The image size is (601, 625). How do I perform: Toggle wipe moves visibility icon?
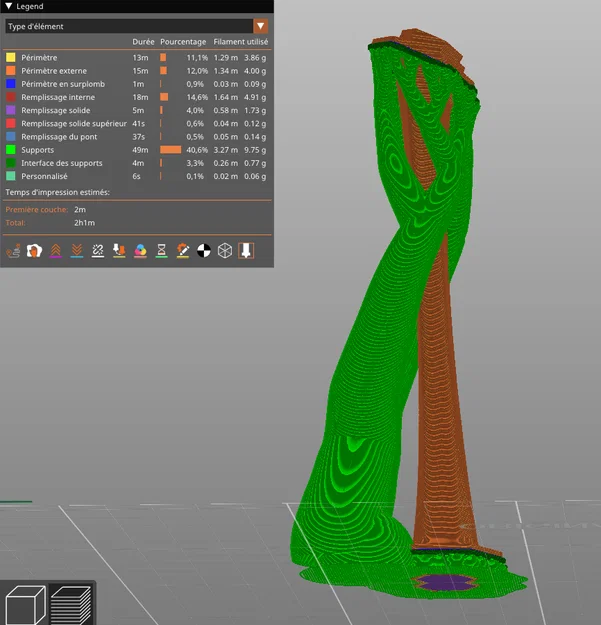(x=34, y=251)
